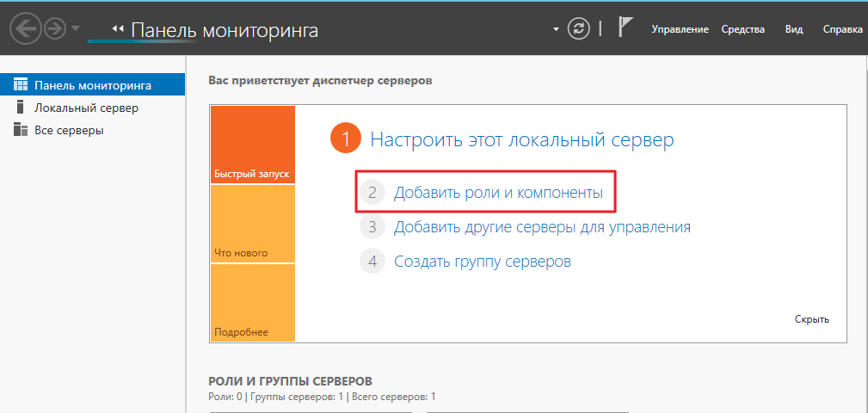This screenshot has height=413, width=868.
Task: Open the Вид menu
Action: pyautogui.click(x=794, y=29)
